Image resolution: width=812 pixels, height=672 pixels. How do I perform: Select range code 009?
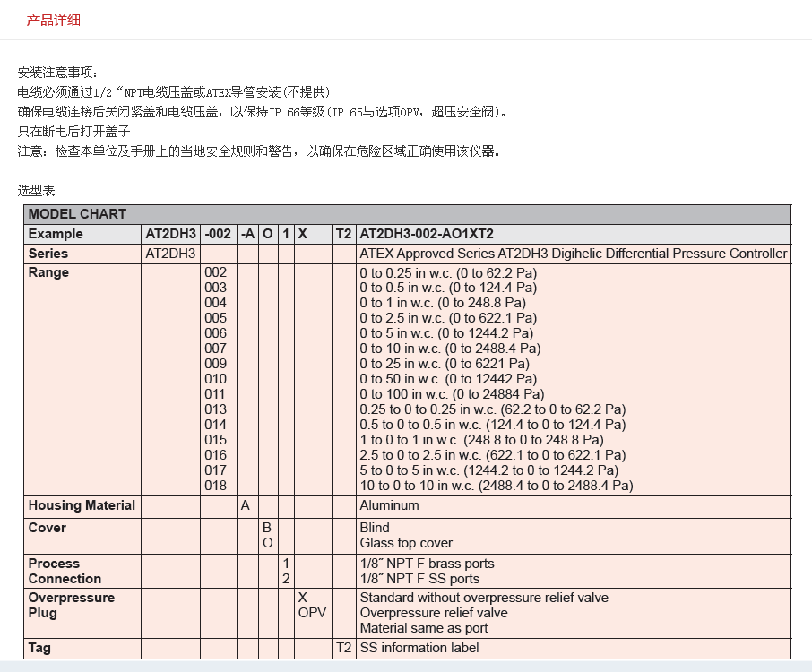215,364
